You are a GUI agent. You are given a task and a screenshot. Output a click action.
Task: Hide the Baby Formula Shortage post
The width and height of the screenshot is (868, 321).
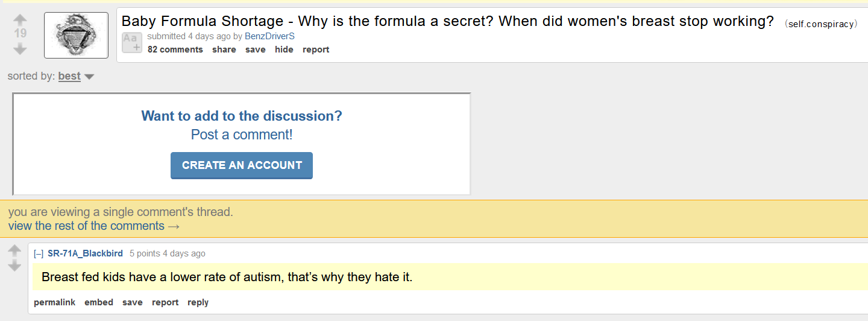[284, 49]
